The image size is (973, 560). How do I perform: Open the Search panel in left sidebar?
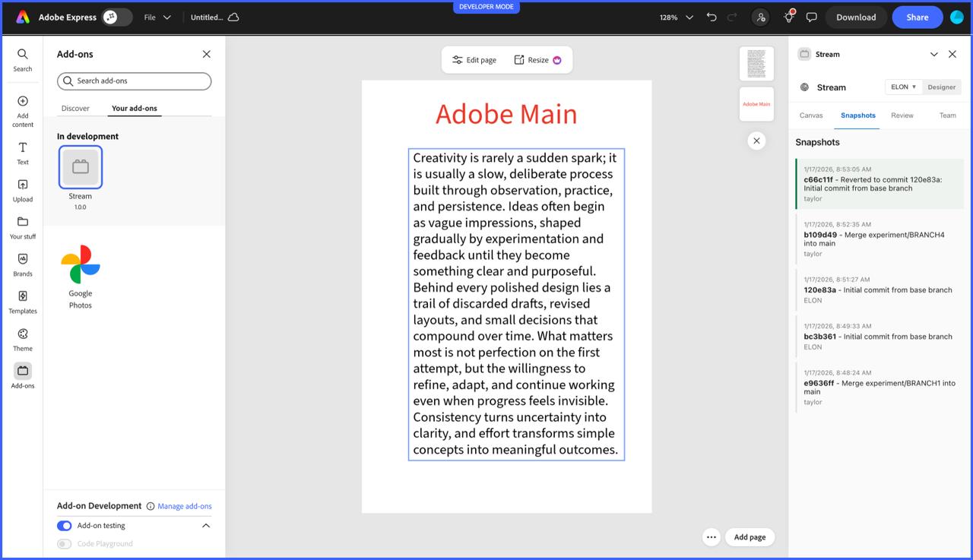(23, 60)
